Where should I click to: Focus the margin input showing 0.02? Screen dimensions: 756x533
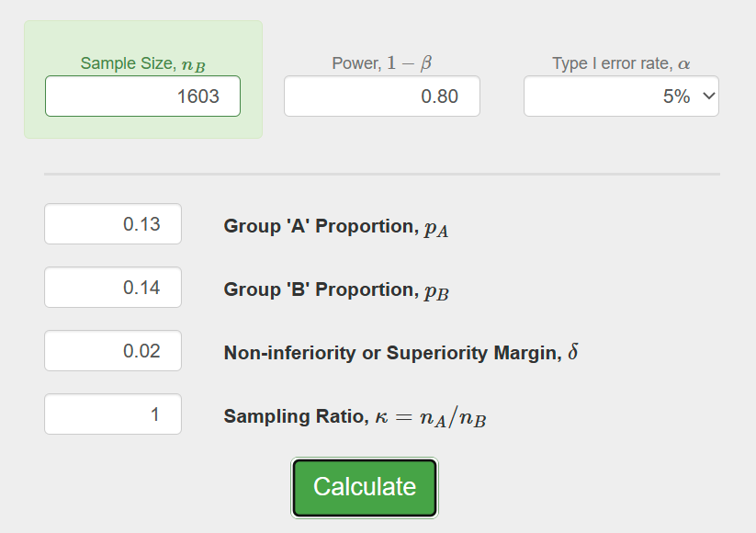[x=113, y=351]
